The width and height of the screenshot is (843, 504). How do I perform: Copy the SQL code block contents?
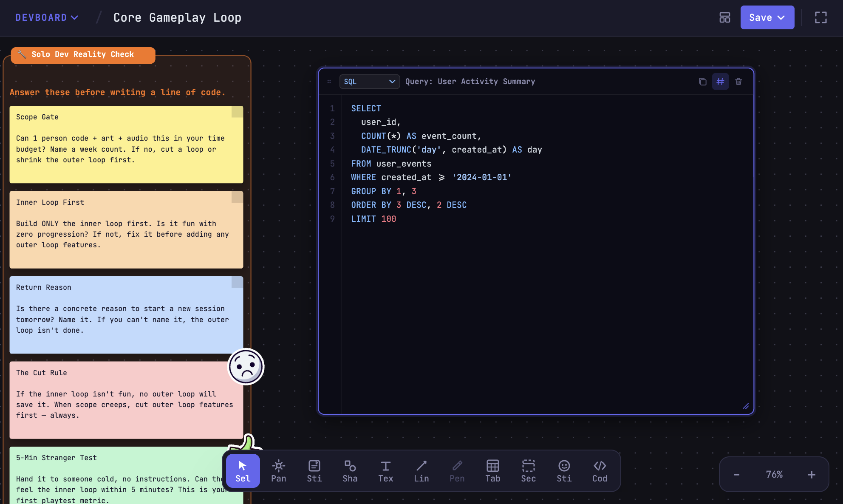[x=702, y=81]
